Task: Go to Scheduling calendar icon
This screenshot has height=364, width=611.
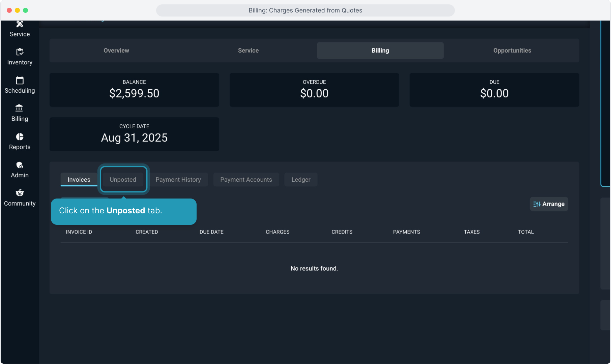Action: [x=20, y=81]
